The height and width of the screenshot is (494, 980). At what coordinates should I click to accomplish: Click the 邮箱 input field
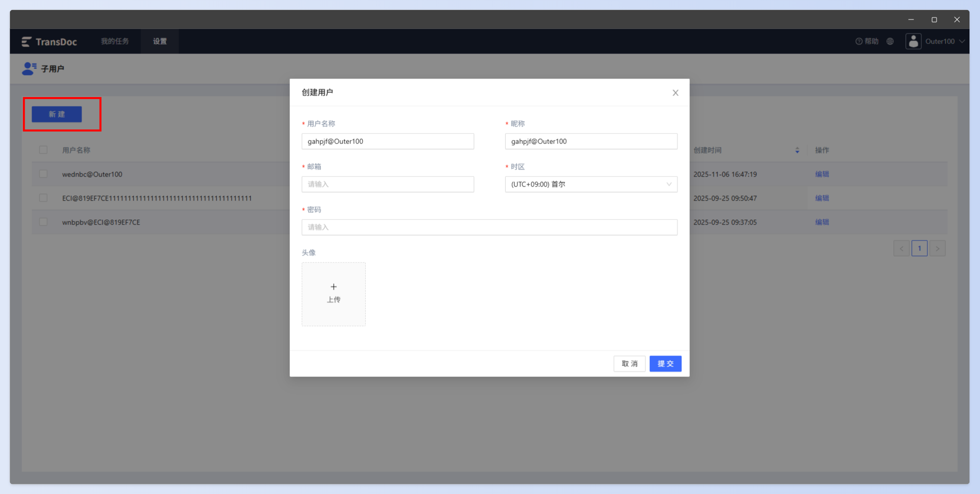[388, 184]
